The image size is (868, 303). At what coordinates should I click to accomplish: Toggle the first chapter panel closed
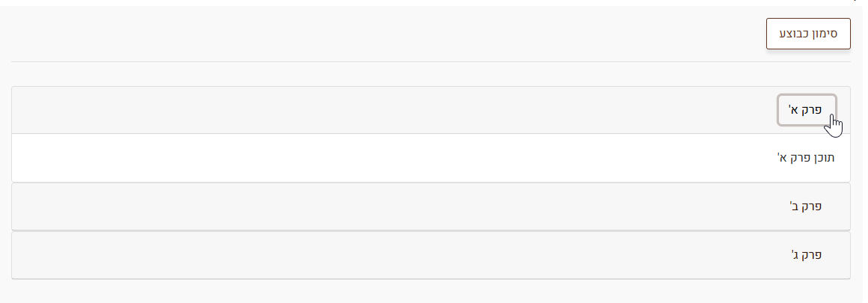(806, 110)
